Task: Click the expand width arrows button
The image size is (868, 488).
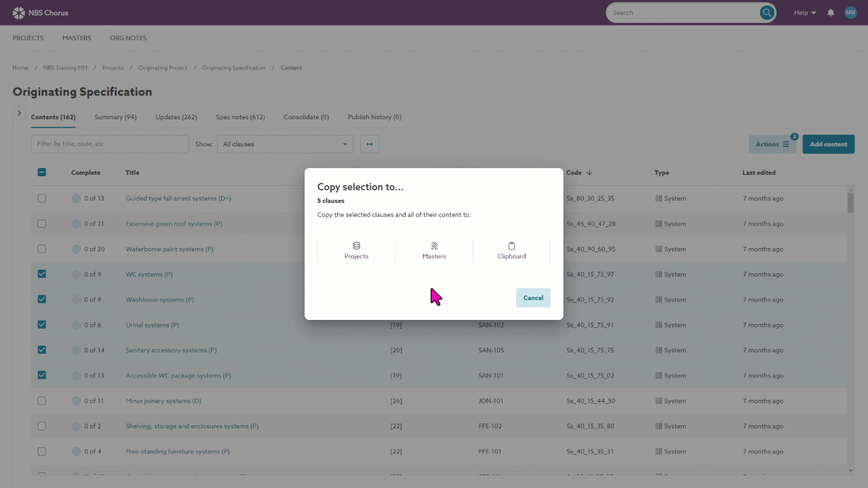Action: click(369, 144)
